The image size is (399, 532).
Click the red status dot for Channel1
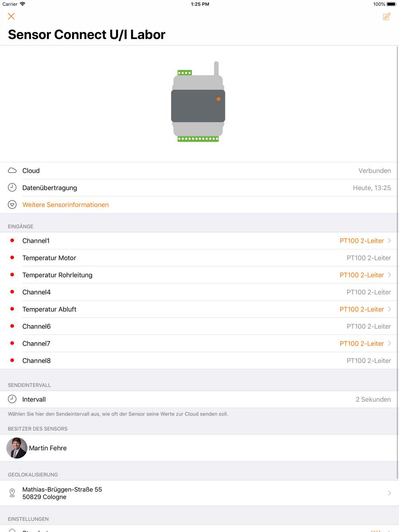click(x=12, y=240)
